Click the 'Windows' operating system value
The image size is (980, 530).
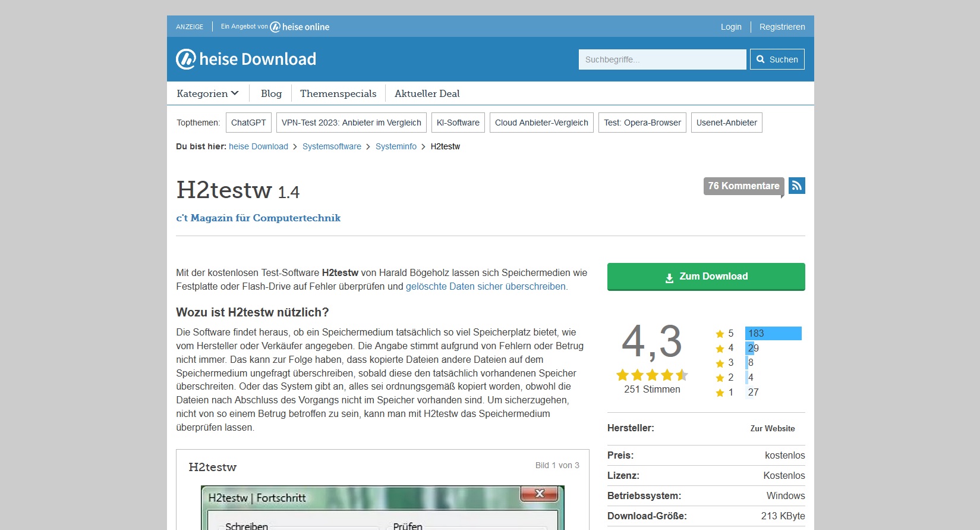click(x=786, y=495)
